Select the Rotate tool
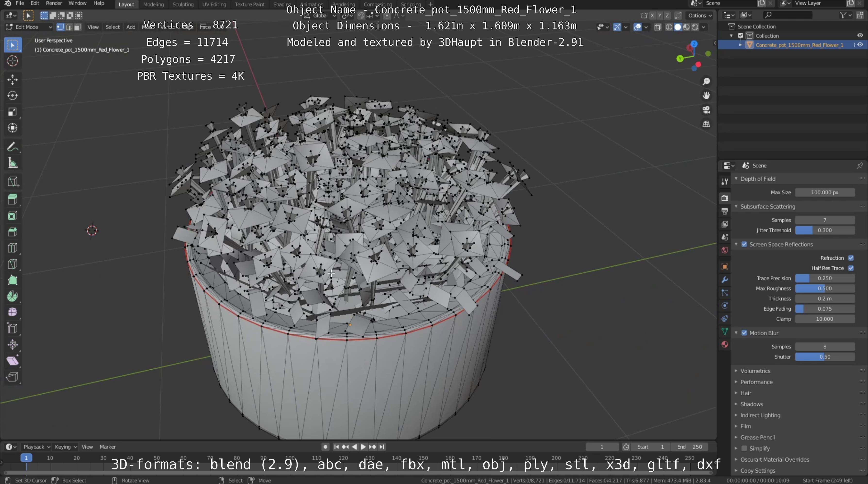868x484 pixels. click(12, 96)
